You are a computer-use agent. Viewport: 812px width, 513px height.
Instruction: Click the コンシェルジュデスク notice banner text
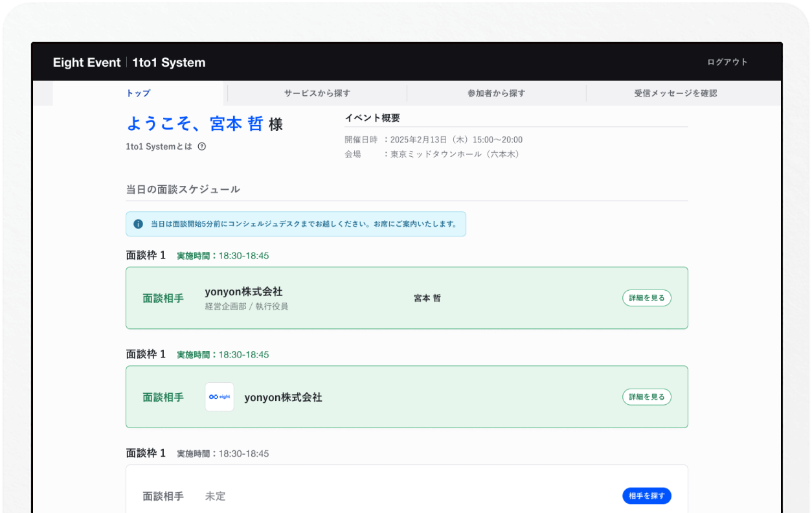[304, 224]
